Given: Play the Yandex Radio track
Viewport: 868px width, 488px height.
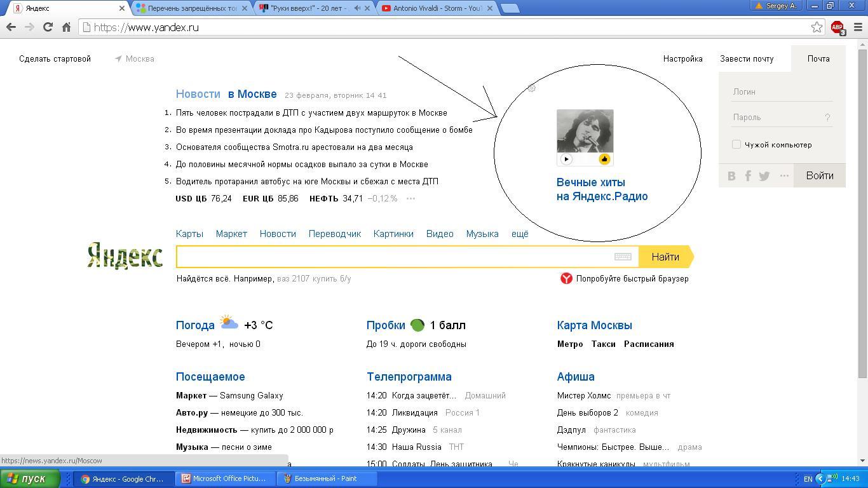Looking at the screenshot, I should click(x=566, y=159).
